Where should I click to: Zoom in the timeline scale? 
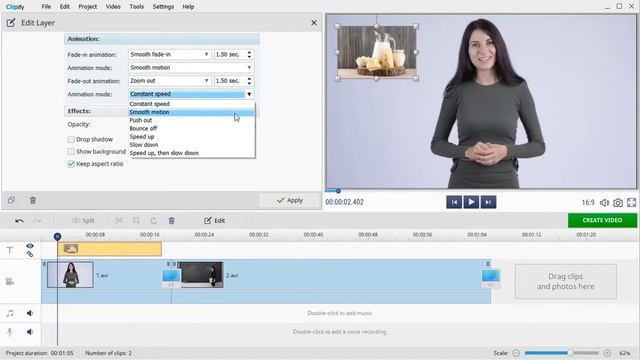607,353
